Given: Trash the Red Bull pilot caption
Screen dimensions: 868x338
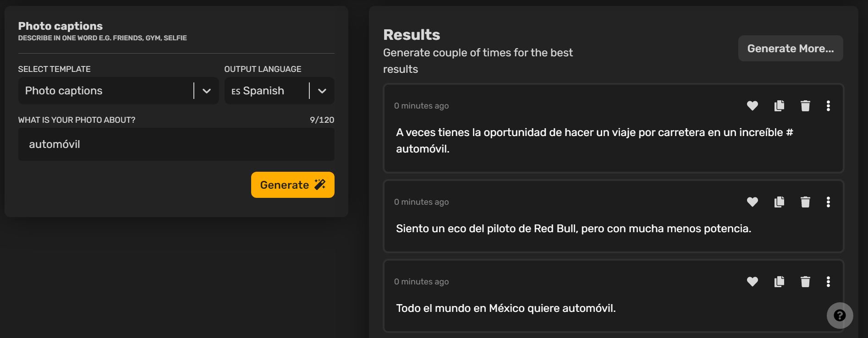Looking at the screenshot, I should click(805, 202).
